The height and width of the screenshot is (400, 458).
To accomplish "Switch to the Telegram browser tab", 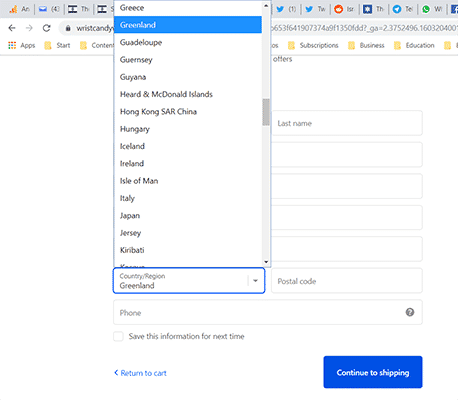I will pos(397,9).
